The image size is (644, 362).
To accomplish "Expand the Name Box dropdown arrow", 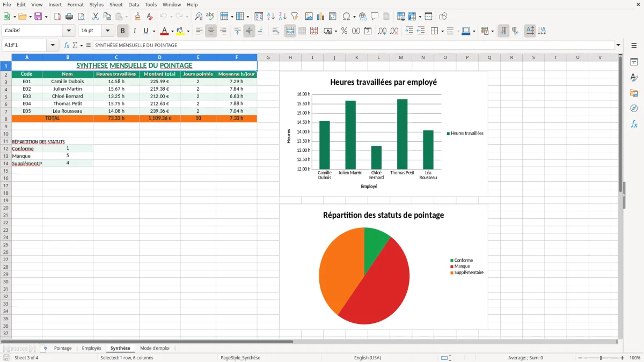I will pyautogui.click(x=53, y=46).
